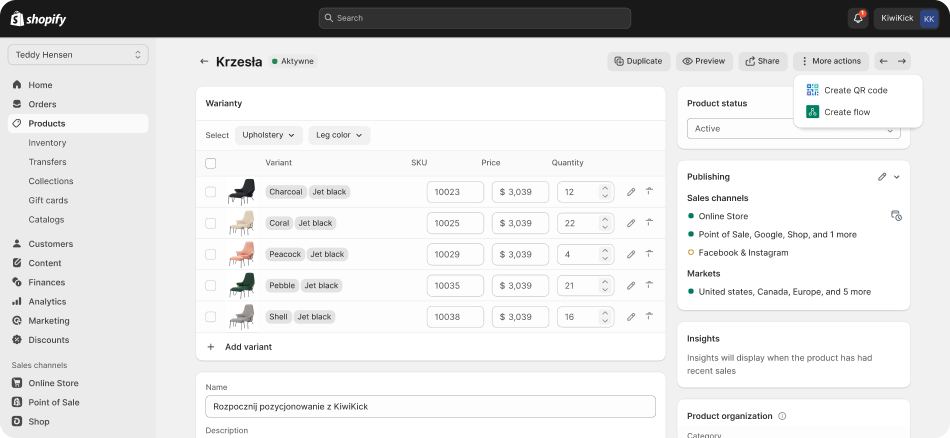Edit the Coral variant pencil icon

click(631, 223)
